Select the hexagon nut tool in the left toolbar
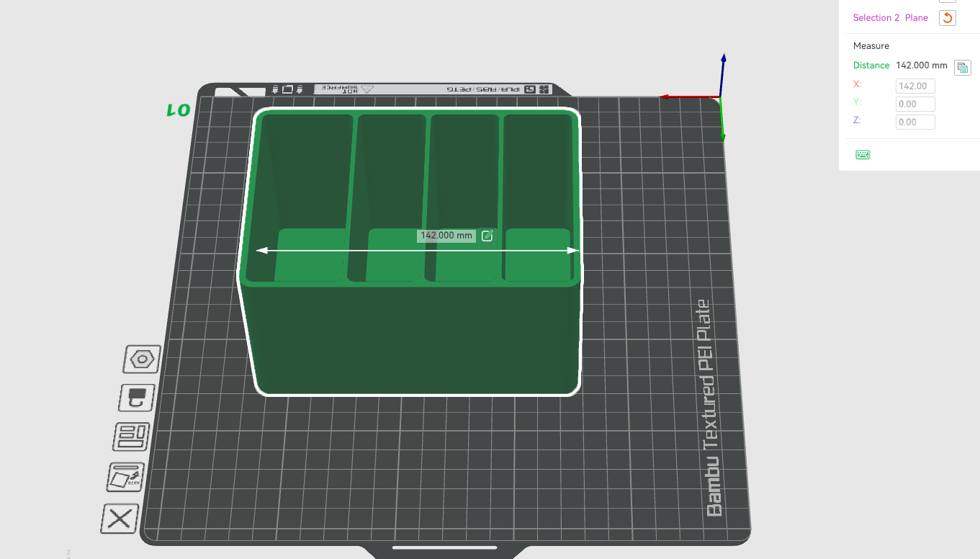The height and width of the screenshot is (559, 980). tap(140, 359)
